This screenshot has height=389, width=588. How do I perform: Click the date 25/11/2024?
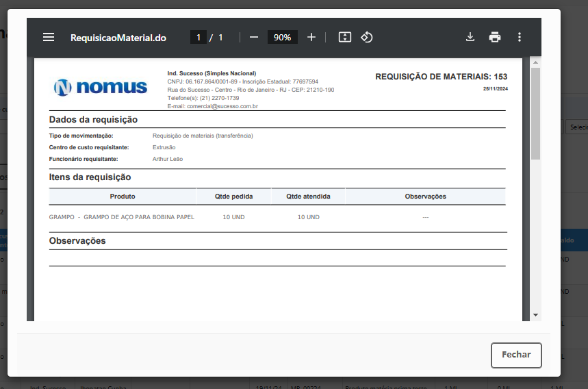[x=496, y=89]
